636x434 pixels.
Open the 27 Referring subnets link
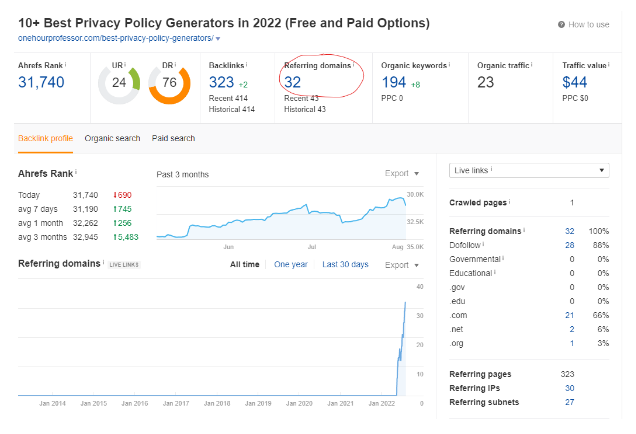(569, 402)
